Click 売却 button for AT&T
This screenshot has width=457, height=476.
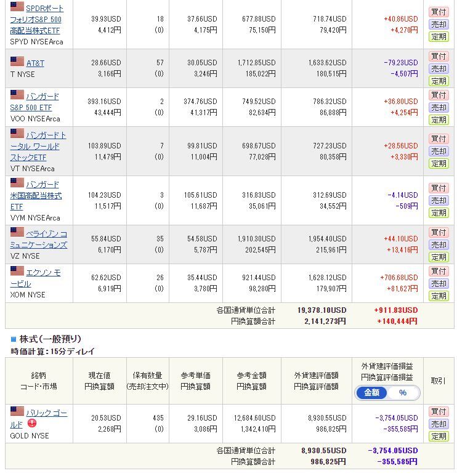pos(439,68)
